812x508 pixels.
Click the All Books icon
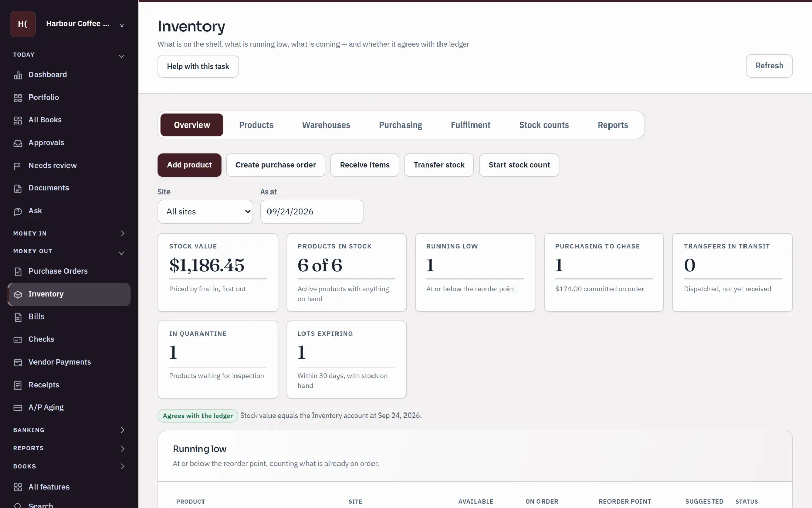18,120
